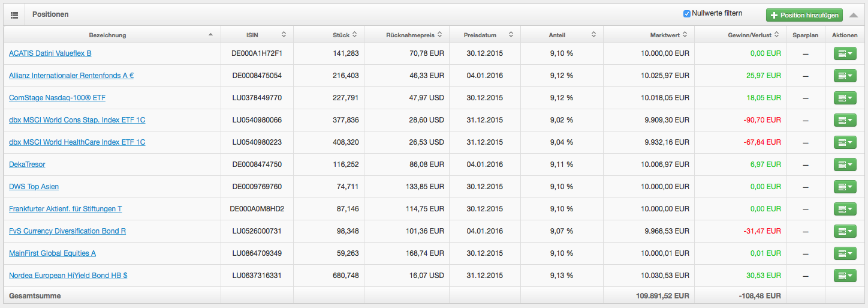Image resolution: width=868 pixels, height=308 pixels.
Task: Open actions dropdown for FvS Currency Diversification Bond
Action: [845, 232]
